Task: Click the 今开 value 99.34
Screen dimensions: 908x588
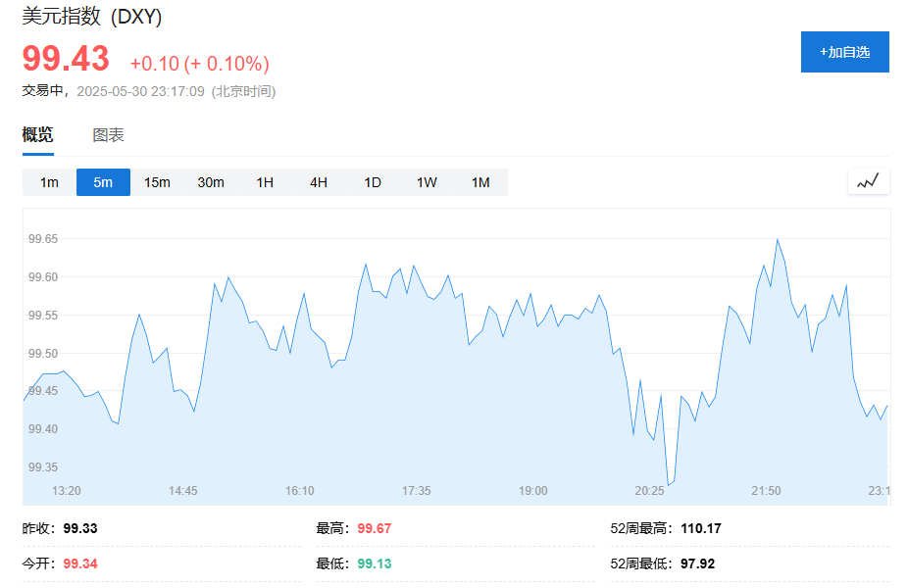Action: click(x=79, y=563)
